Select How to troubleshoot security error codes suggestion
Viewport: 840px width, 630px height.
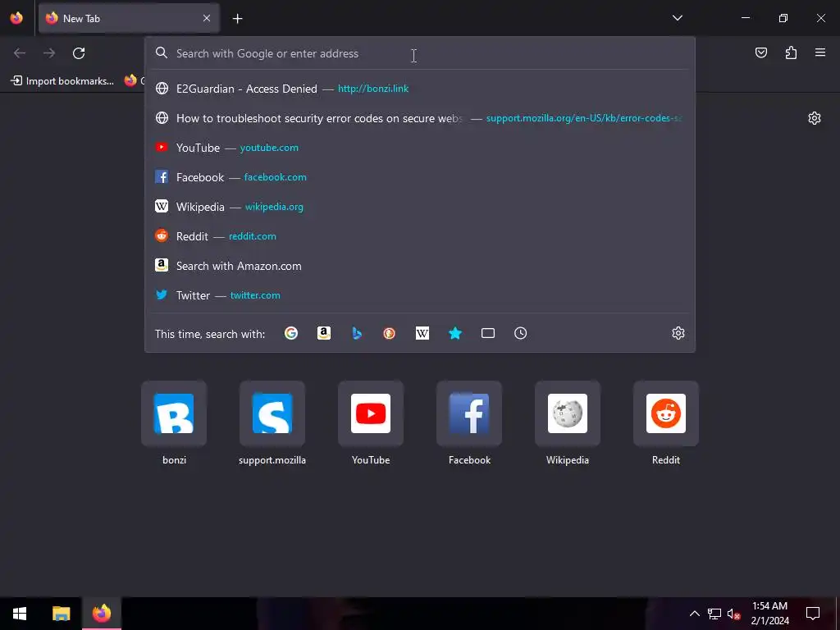pyautogui.click(x=420, y=118)
